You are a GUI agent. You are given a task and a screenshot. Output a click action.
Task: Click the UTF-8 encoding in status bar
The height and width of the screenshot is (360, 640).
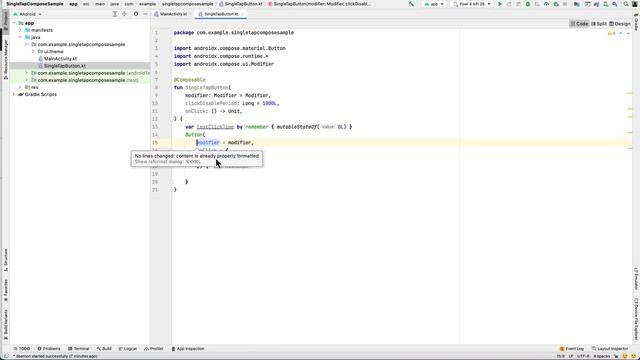pyautogui.click(x=583, y=356)
